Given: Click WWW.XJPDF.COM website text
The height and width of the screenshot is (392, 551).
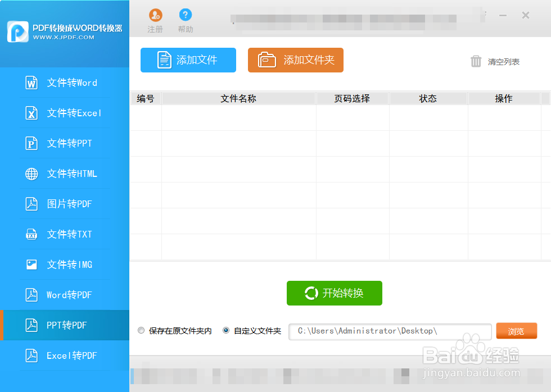Looking at the screenshot, I should [64, 37].
